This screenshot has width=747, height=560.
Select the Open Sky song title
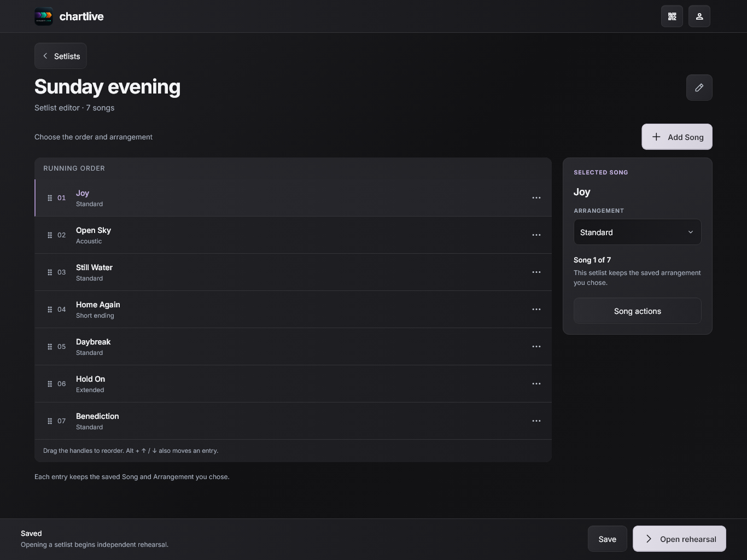pyautogui.click(x=94, y=230)
